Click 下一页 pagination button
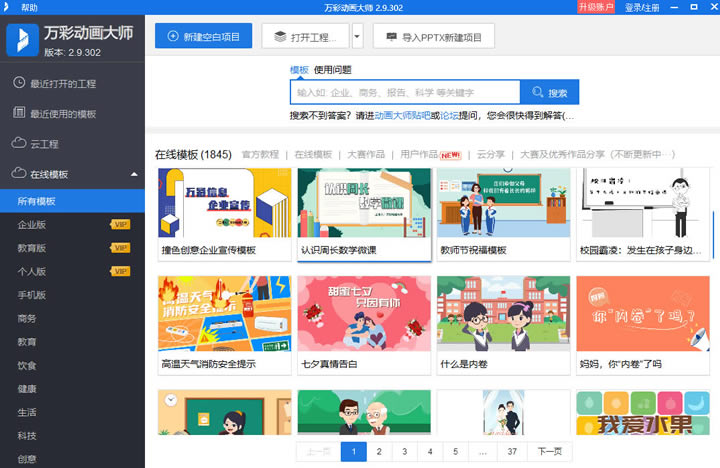Screen dimensions: 720x468 point(550,451)
